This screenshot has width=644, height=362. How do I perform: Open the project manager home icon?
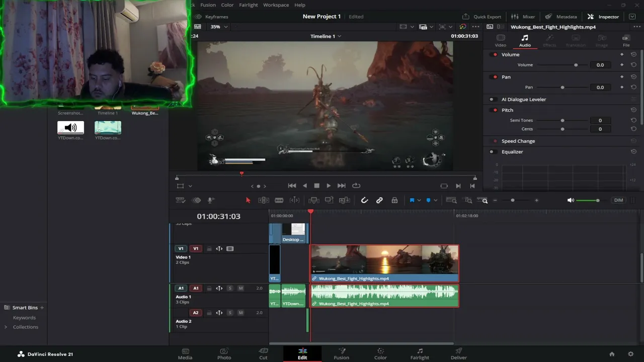pyautogui.click(x=612, y=354)
